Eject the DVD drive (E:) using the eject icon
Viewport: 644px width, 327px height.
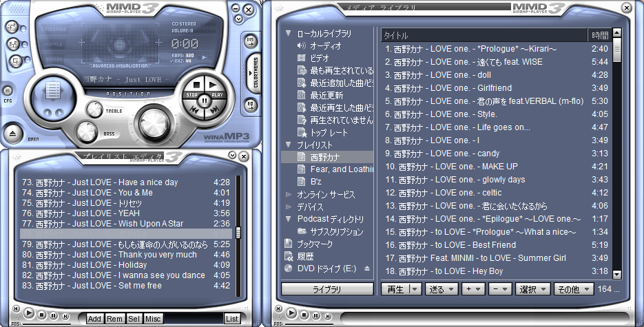[367, 268]
